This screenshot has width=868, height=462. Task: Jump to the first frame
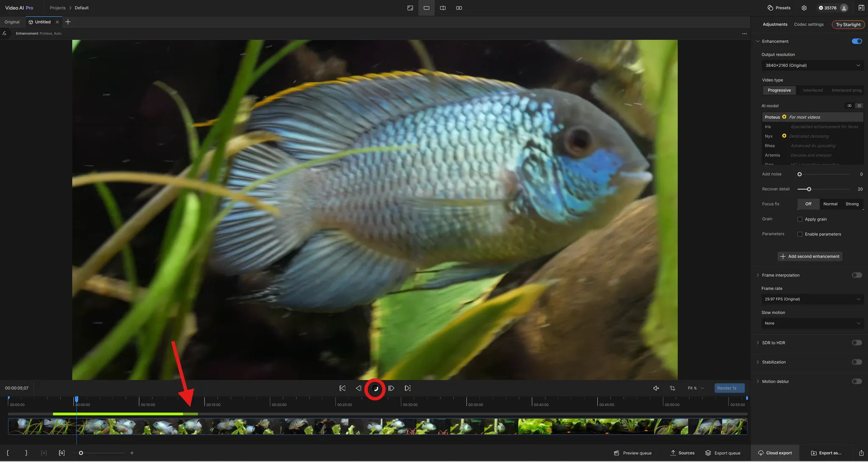[x=342, y=388]
